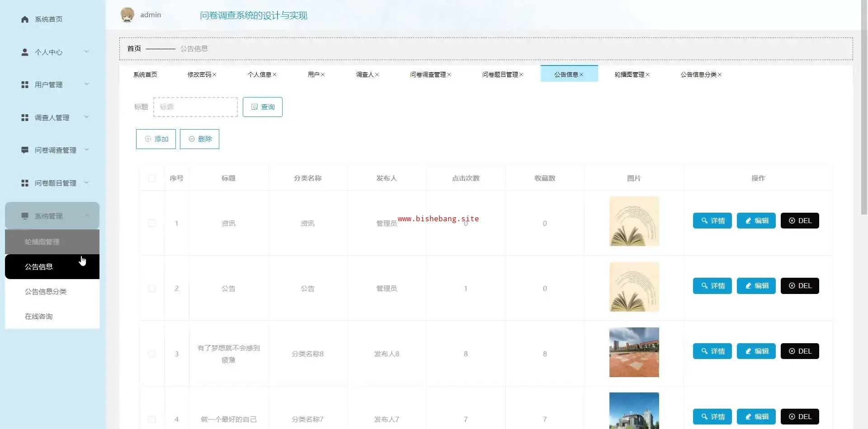Click the person icon beside 个人中心
The height and width of the screenshot is (429, 868).
tap(25, 52)
